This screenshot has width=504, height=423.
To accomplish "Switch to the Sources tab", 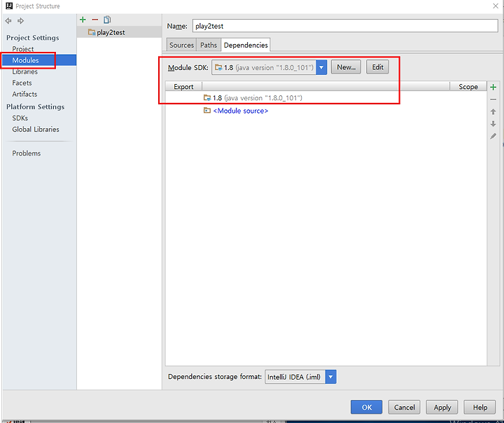I will [181, 45].
